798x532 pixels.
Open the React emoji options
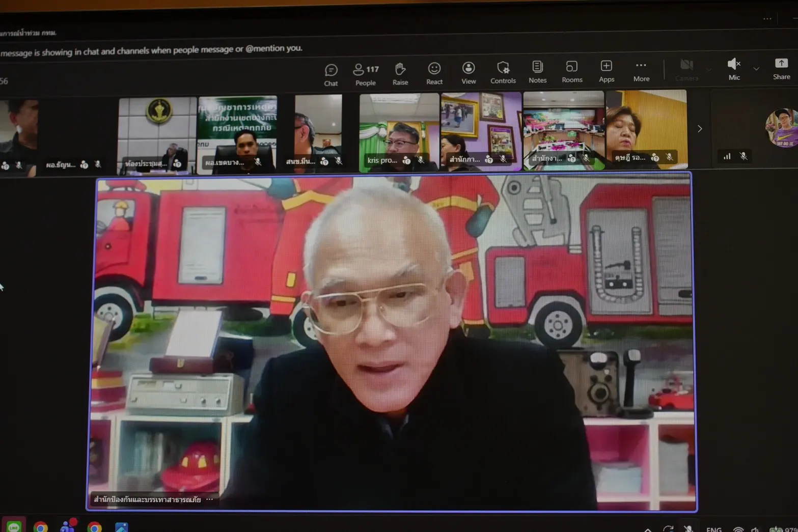pos(434,73)
